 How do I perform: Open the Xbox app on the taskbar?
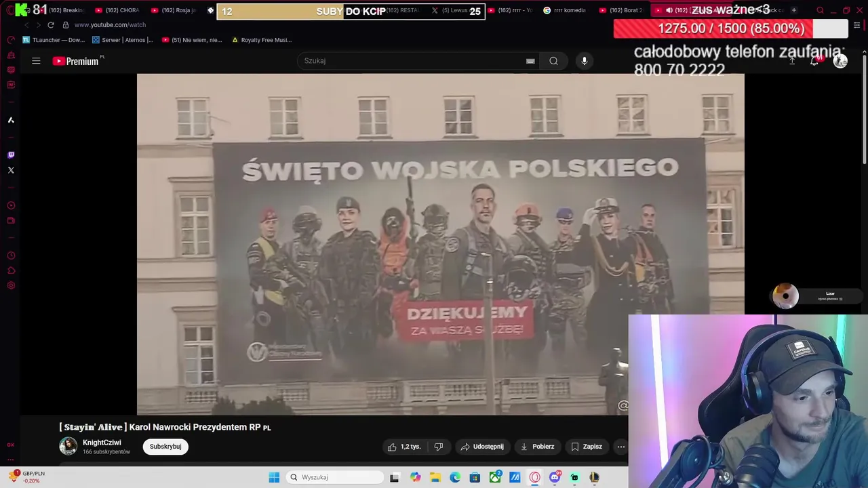pyautogui.click(x=495, y=477)
